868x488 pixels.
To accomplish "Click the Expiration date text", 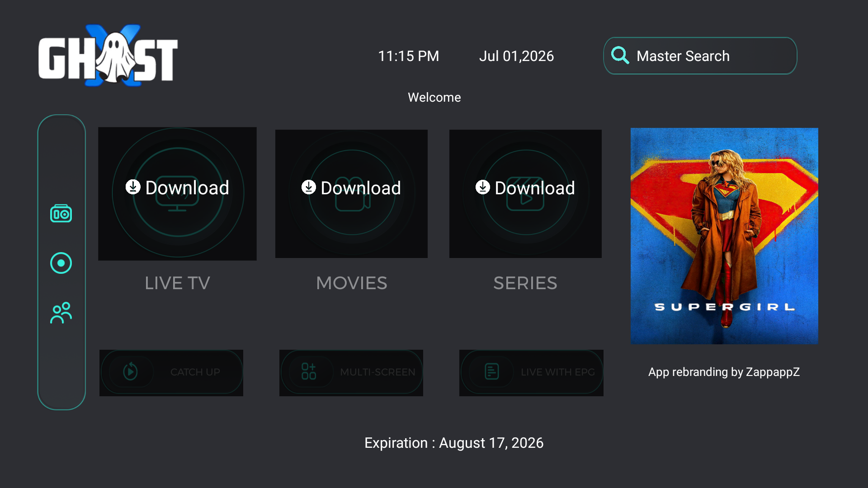I will (454, 443).
